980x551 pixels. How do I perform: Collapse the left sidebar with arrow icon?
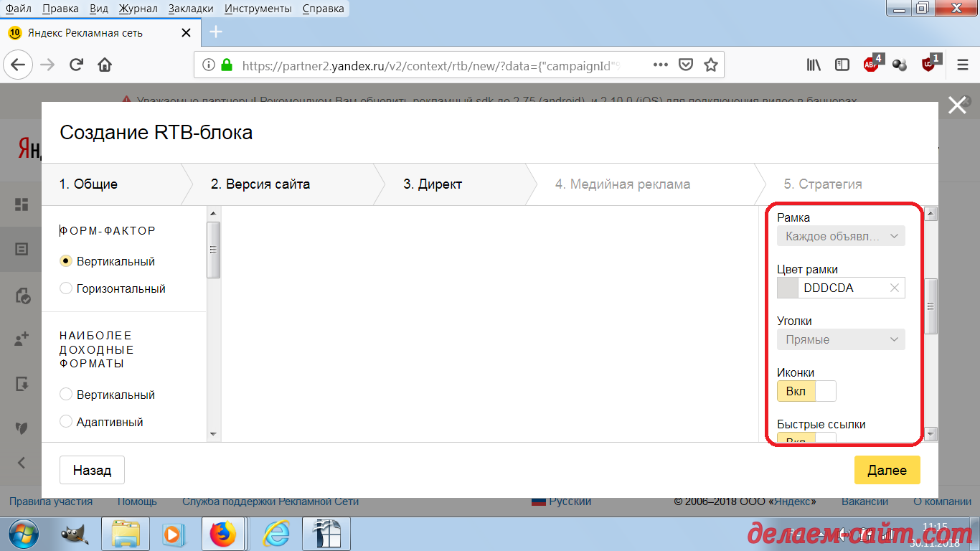point(22,463)
